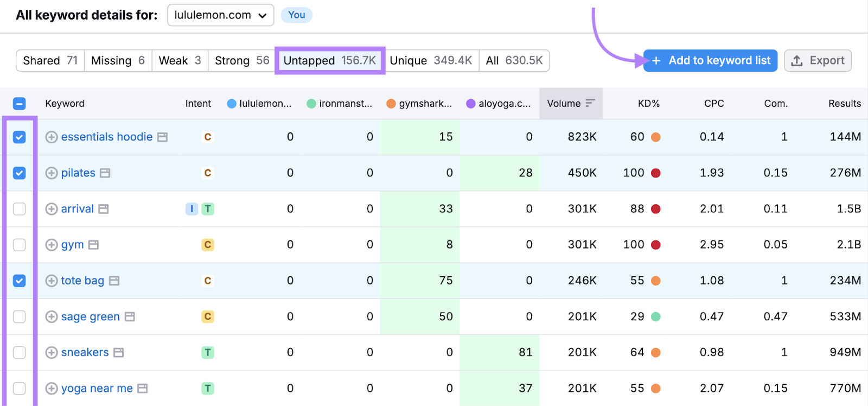Open the yoga near me keyword link
Viewport: 868px width, 406px height.
pos(97,388)
